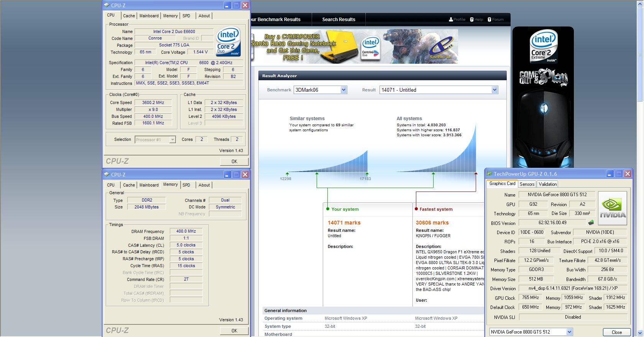Maximize the GPU-Z window
The image size is (644, 337).
click(x=619, y=174)
